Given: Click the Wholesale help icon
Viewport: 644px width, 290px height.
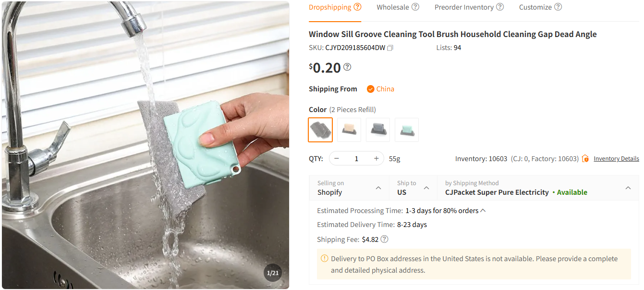Looking at the screenshot, I should (415, 6).
